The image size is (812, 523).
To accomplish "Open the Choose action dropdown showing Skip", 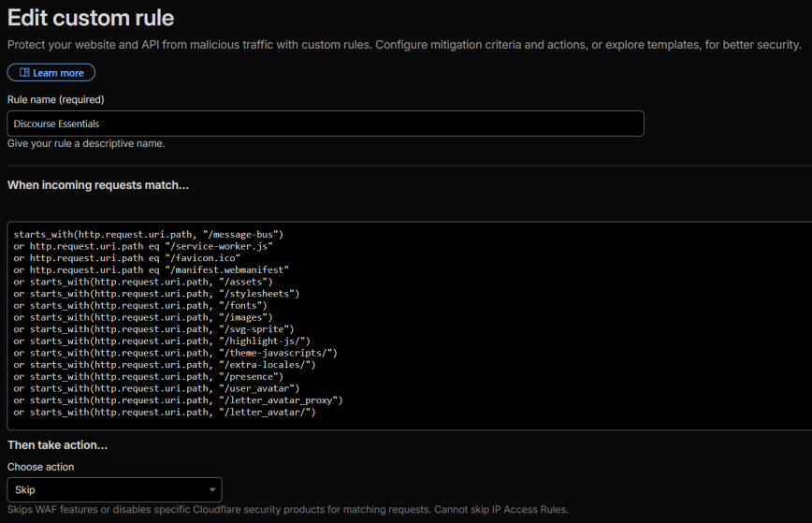I will tap(114, 489).
